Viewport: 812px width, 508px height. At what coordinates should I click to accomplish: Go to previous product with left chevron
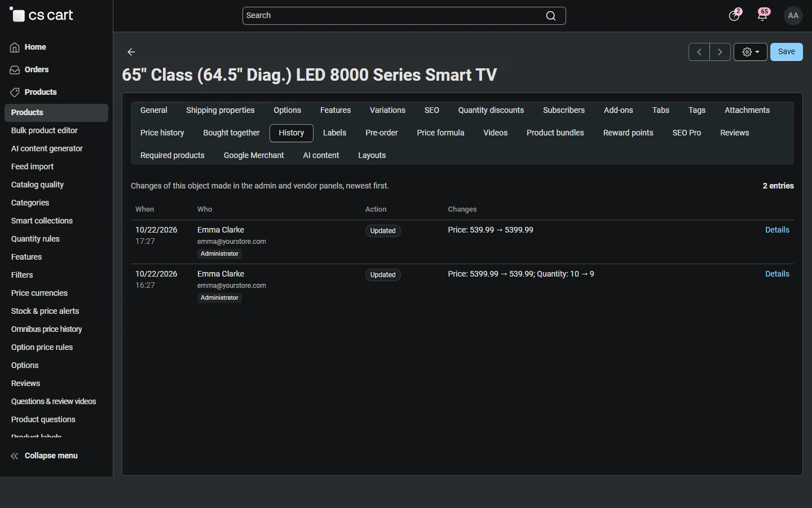(699, 52)
